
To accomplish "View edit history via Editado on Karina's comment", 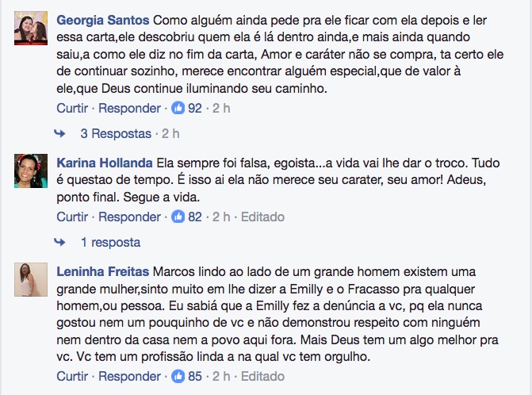I will click(x=262, y=217).
